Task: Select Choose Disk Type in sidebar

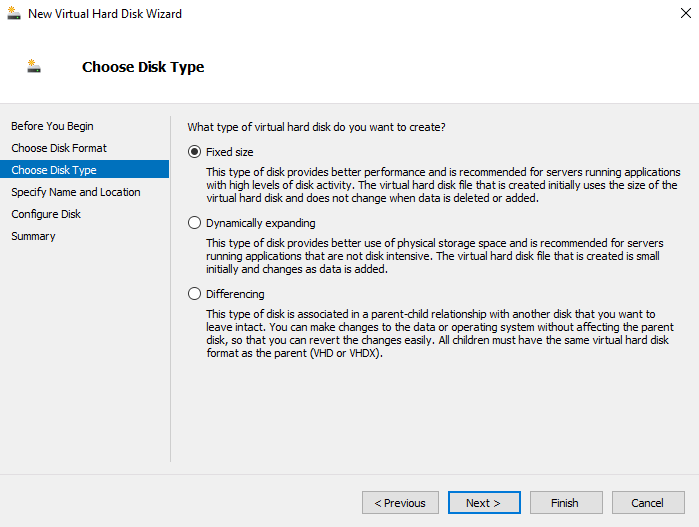Action: pos(85,170)
